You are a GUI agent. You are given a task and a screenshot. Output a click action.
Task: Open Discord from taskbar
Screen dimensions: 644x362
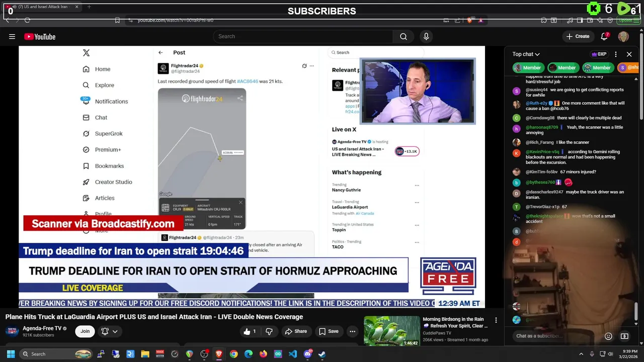click(307, 354)
